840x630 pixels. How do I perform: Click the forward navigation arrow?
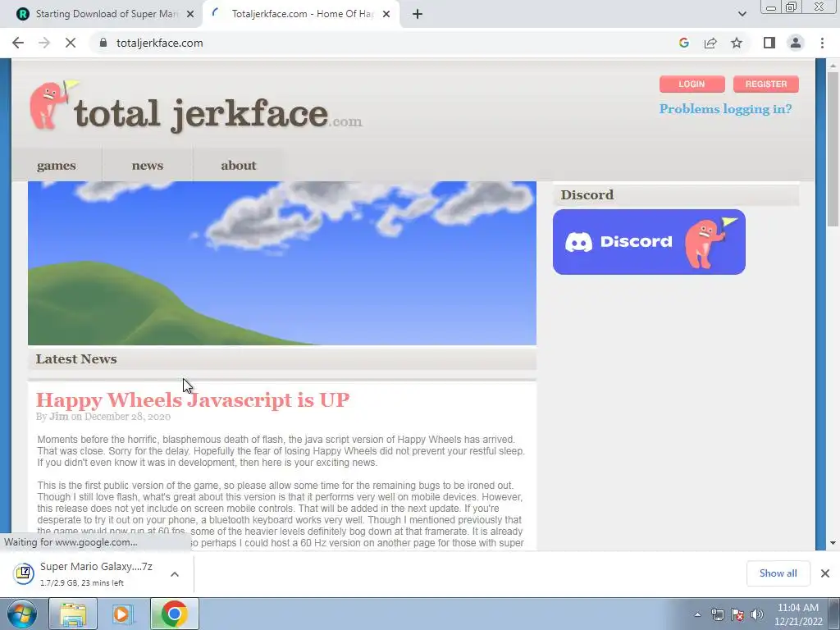tap(44, 43)
